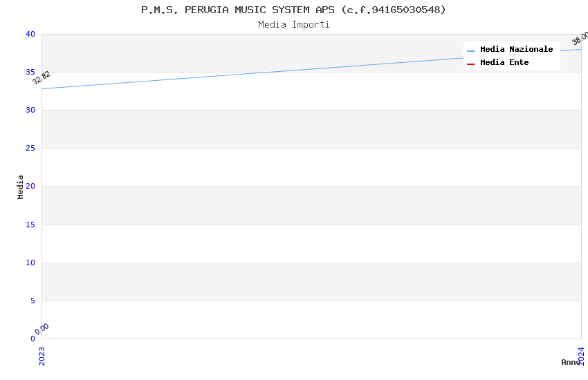The height and width of the screenshot is (380, 588).
Task: Click the rotated Media y-axis title
Action: (x=21, y=187)
